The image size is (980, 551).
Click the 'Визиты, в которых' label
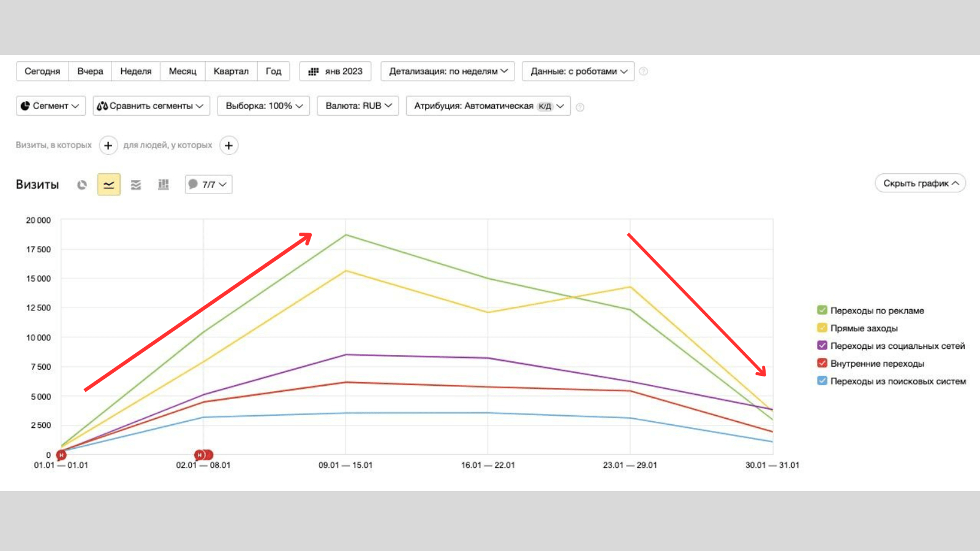pyautogui.click(x=54, y=145)
